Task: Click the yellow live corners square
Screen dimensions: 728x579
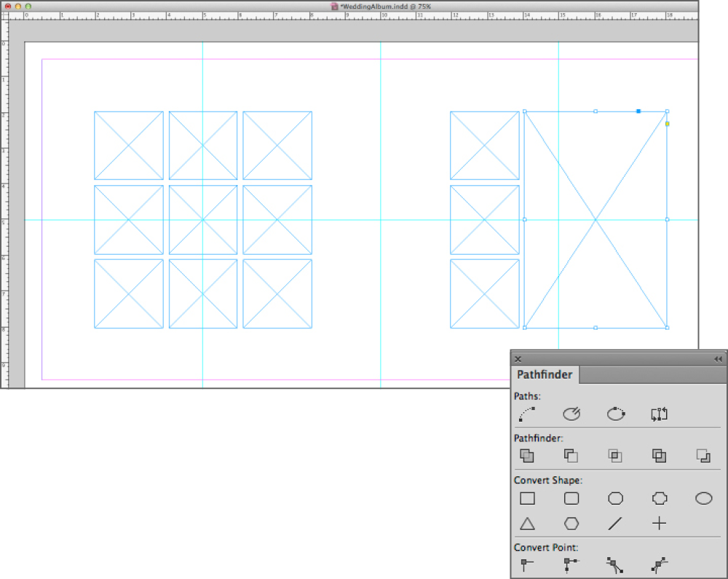Action: point(667,124)
